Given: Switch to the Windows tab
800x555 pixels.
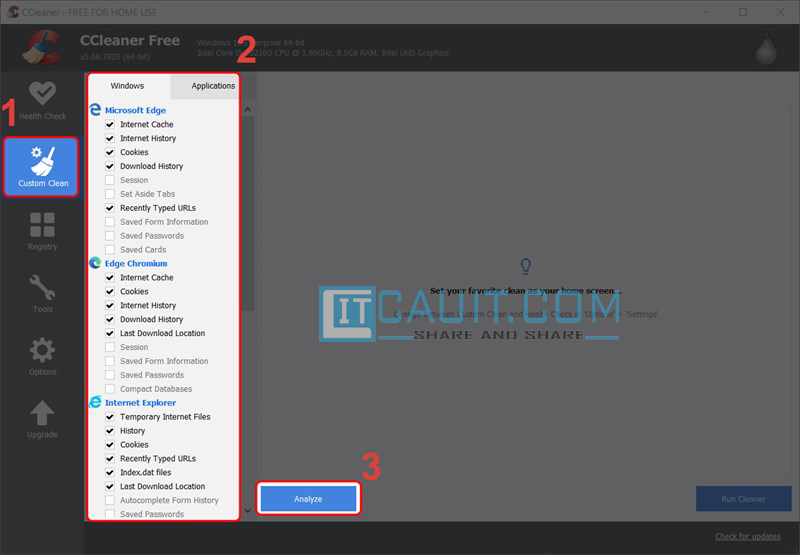Looking at the screenshot, I should 127,86.
